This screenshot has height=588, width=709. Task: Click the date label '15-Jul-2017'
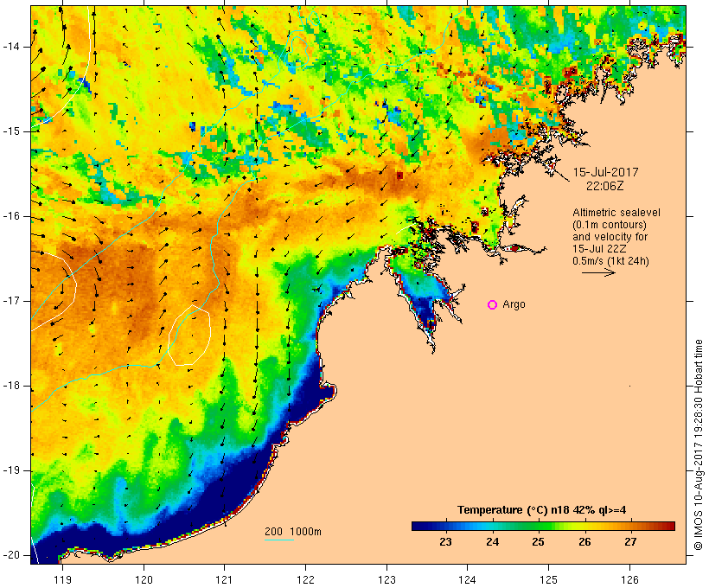pyautogui.click(x=605, y=172)
